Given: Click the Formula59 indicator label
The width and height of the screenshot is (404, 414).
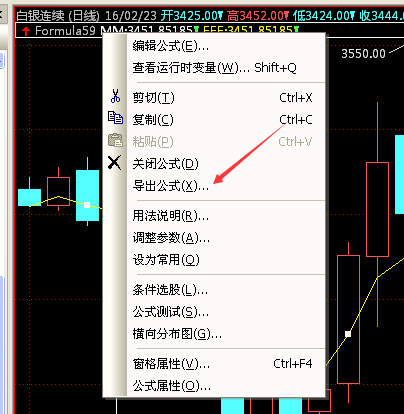Looking at the screenshot, I should tap(65, 31).
